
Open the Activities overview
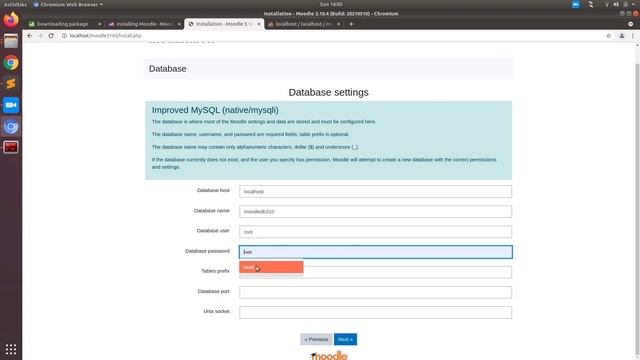click(15, 4)
